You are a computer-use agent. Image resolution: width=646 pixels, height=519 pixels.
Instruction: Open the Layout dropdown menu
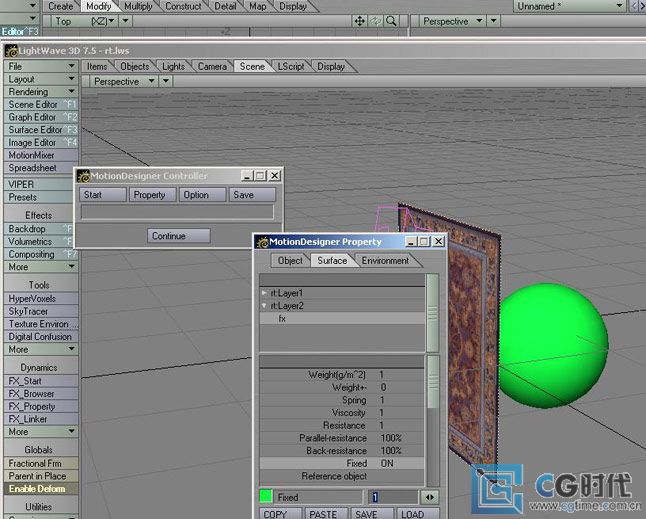pyautogui.click(x=40, y=79)
